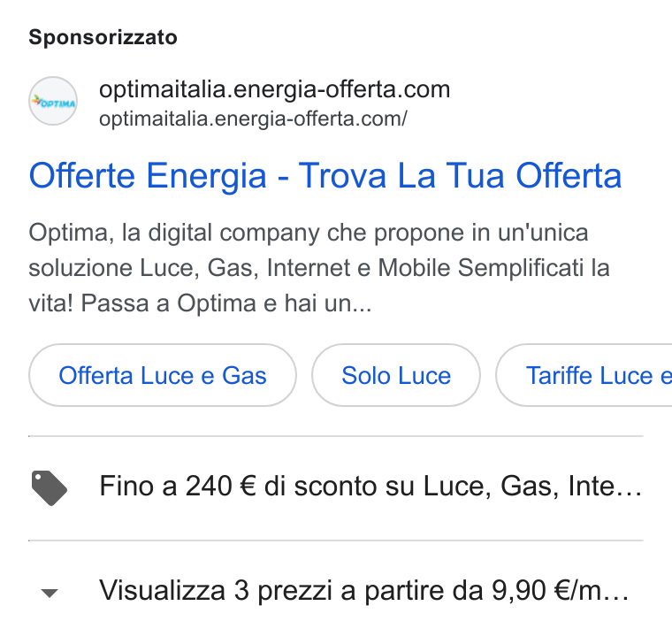Expand prices with the down arrow
Screen dimensions: 672x644
pos(50,593)
